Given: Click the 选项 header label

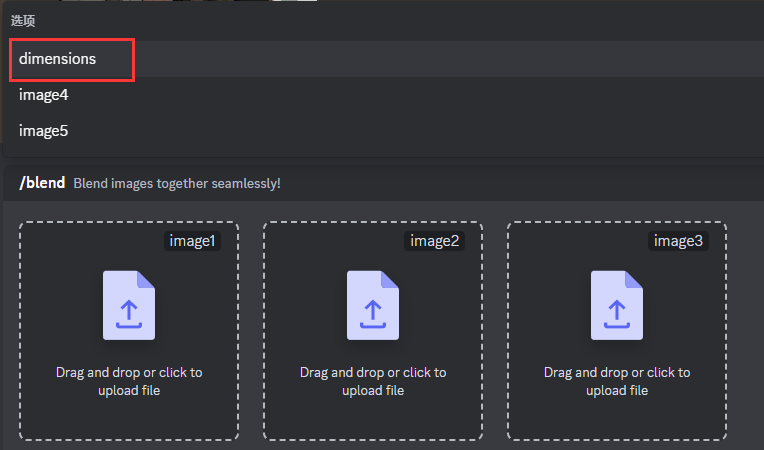Looking at the screenshot, I should click(23, 21).
